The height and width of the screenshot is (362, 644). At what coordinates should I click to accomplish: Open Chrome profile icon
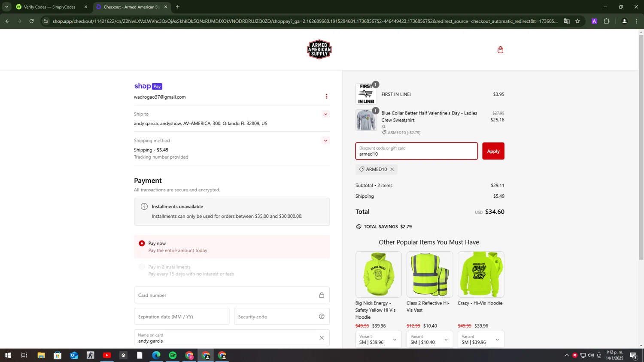point(624,21)
